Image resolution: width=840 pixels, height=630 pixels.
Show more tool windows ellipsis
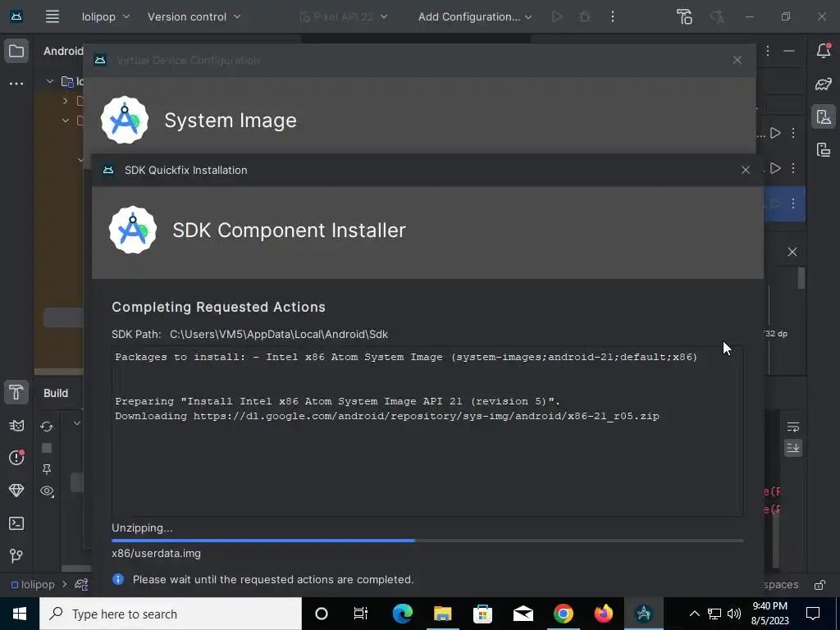coord(16,84)
